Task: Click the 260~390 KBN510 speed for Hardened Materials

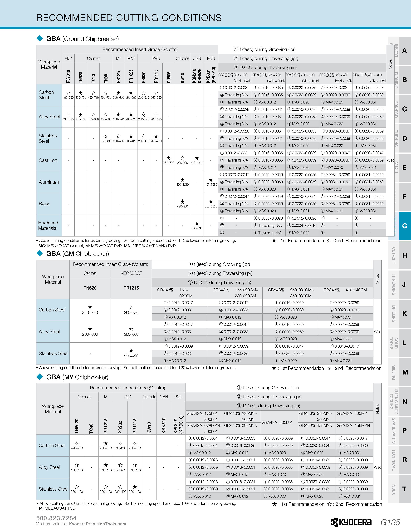Action: [x=197, y=228]
